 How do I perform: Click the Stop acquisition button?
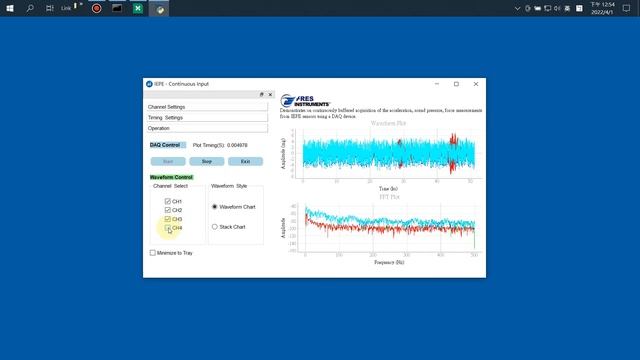click(207, 162)
